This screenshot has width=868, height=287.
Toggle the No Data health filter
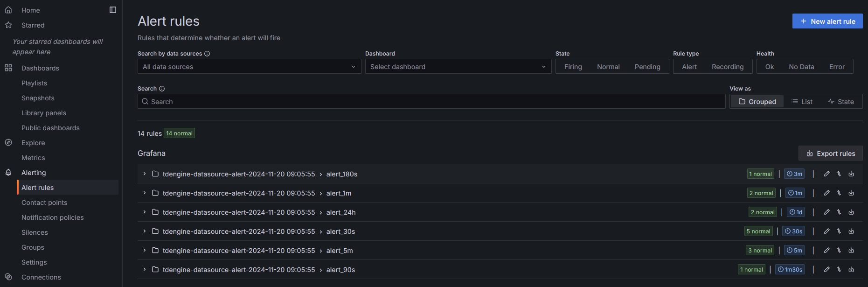(x=801, y=67)
